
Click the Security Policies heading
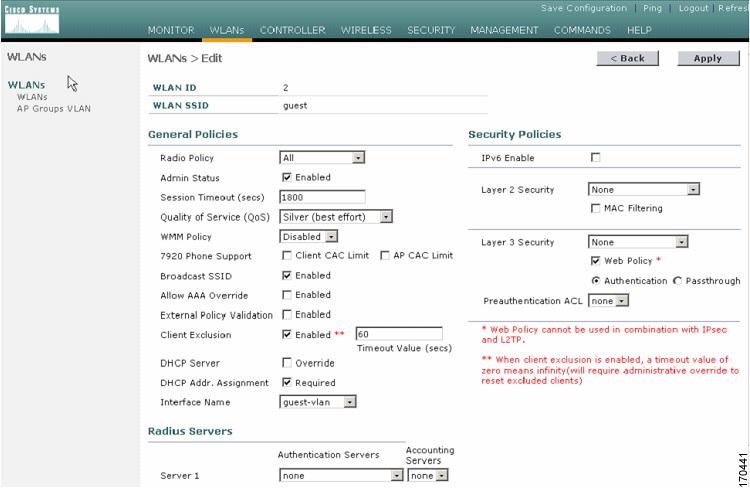(515, 134)
